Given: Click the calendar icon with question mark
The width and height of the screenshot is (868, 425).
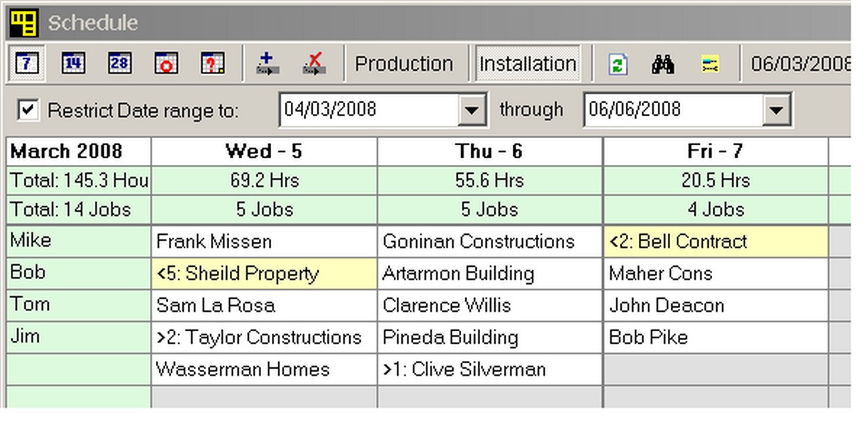Looking at the screenshot, I should click(x=212, y=64).
